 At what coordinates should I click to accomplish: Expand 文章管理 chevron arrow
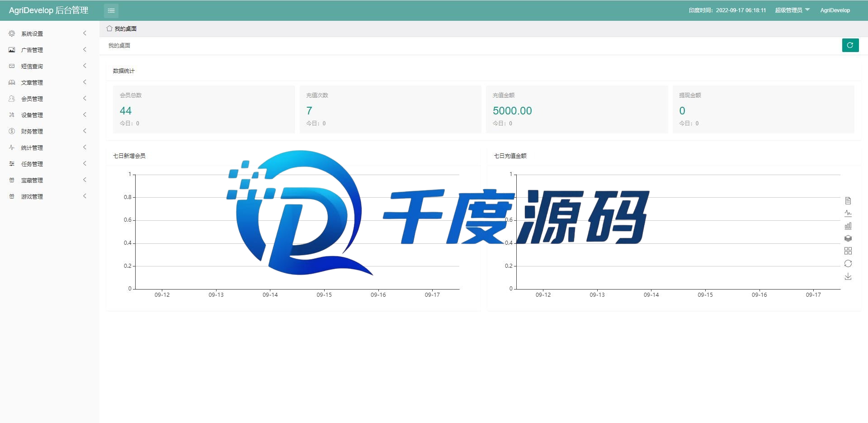click(x=85, y=82)
